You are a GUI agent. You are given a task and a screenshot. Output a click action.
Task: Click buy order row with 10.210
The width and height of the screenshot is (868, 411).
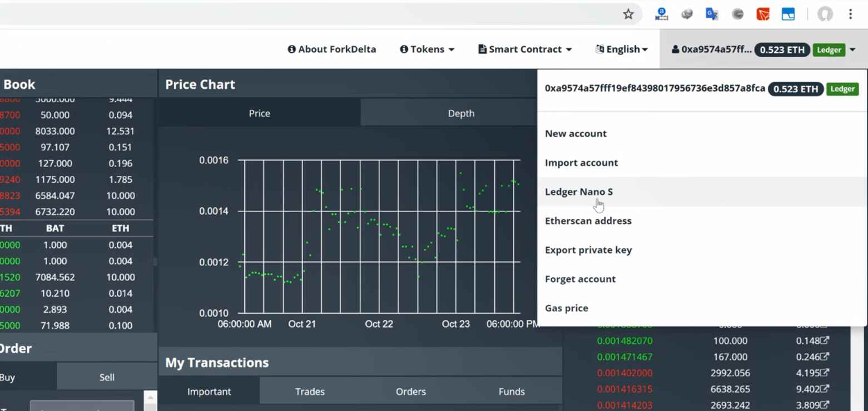(x=77, y=293)
